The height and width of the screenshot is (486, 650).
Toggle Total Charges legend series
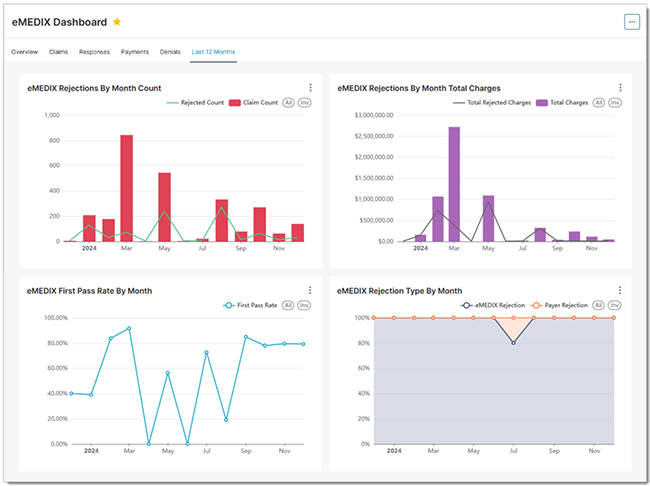click(x=562, y=102)
